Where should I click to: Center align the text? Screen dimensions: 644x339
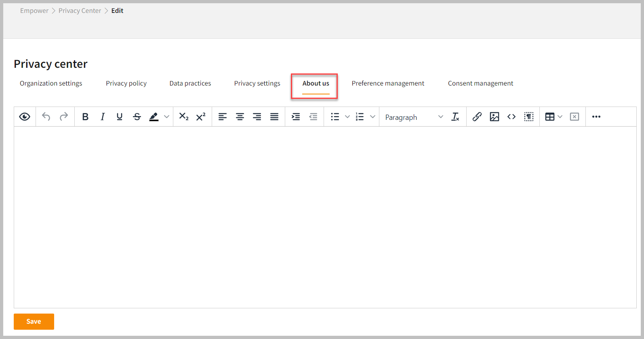240,117
